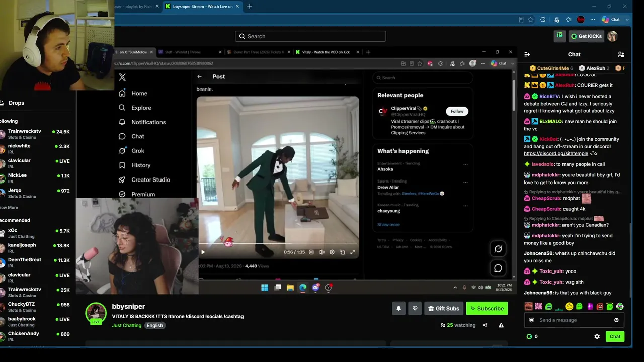This screenshot has height=362, width=644.
Task: Turn on bbysniper stream notifications with the bell
Action: tap(399, 308)
